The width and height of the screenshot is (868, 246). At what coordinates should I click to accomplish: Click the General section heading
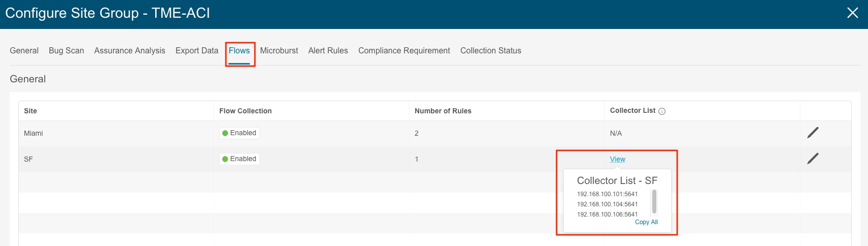[28, 79]
